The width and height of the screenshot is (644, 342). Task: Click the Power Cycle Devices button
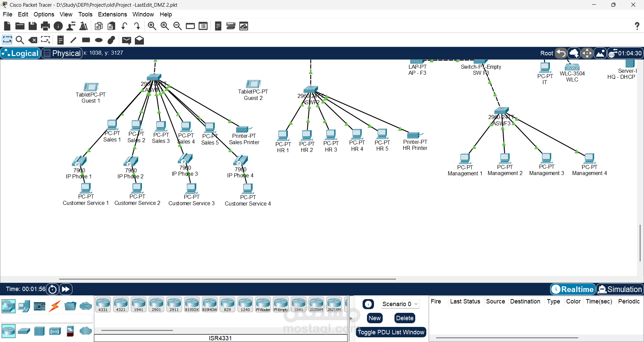53,289
